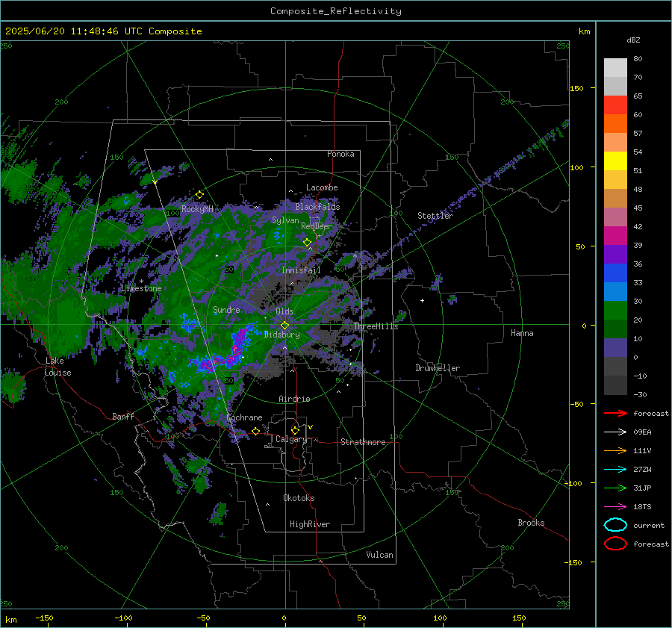The height and width of the screenshot is (628, 672).
Task: Click the Cochrane label
Action: coord(244,417)
